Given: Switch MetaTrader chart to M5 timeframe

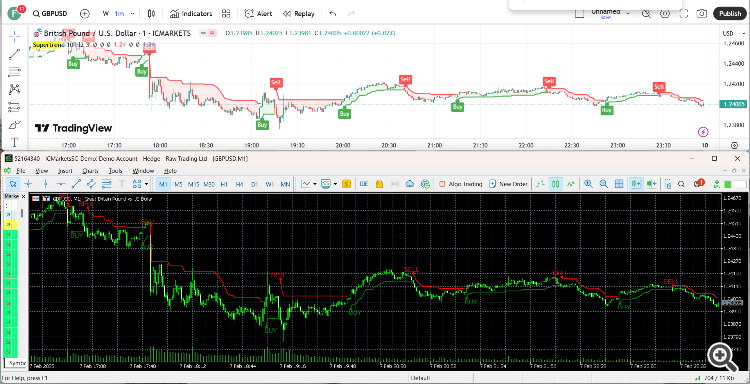Looking at the screenshot, I should [x=178, y=184].
